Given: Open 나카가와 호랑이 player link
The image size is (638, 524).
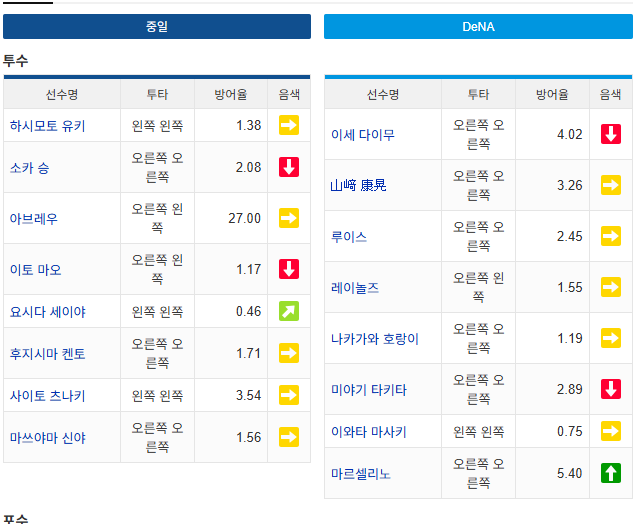Looking at the screenshot, I should pos(374,338).
